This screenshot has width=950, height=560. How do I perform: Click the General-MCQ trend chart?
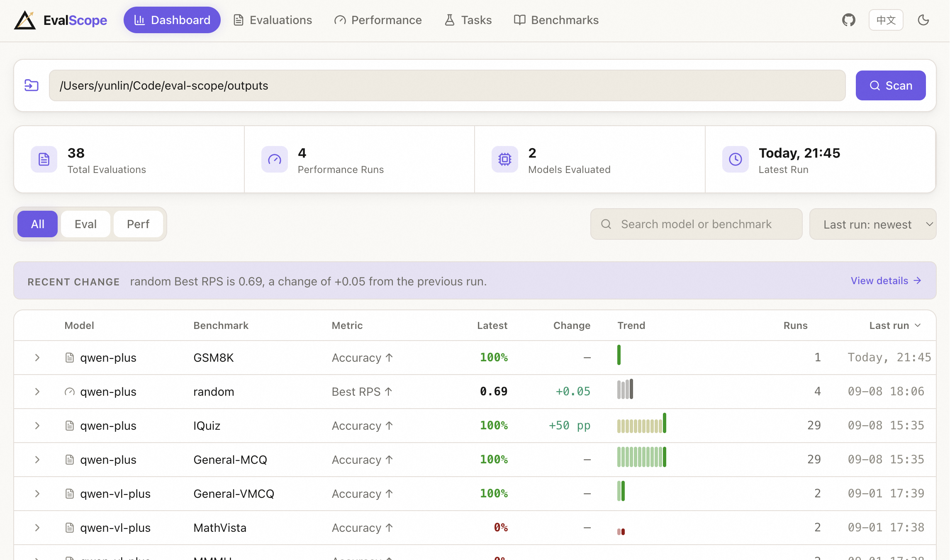pyautogui.click(x=642, y=457)
